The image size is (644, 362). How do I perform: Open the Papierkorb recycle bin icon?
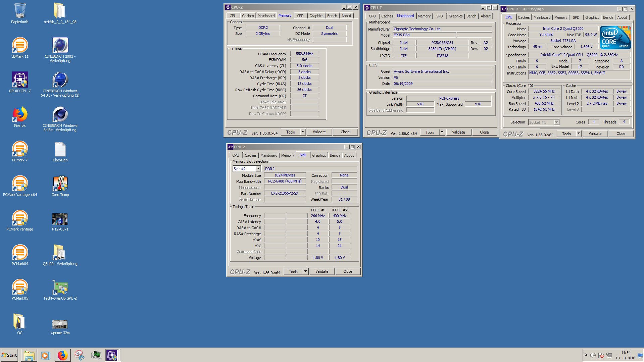tap(20, 14)
